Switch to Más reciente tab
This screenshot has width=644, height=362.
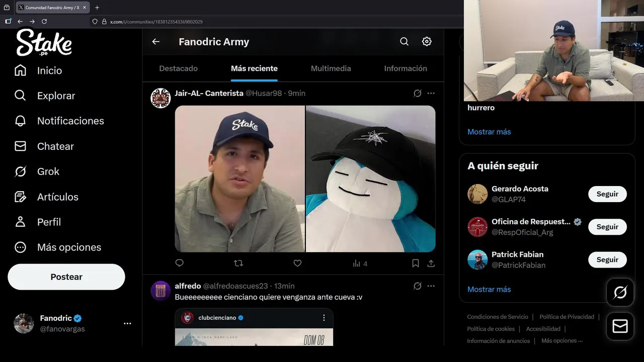tap(254, 68)
